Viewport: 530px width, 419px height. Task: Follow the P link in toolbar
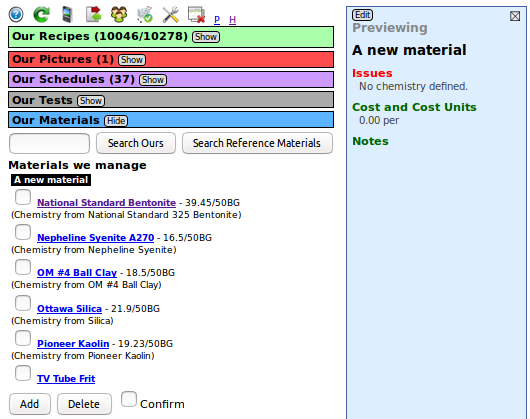click(x=217, y=20)
